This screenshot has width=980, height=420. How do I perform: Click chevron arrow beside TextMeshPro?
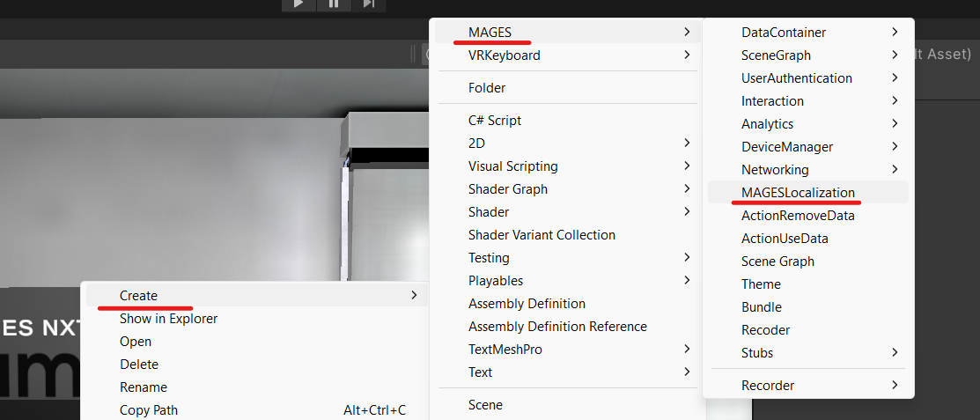687,349
